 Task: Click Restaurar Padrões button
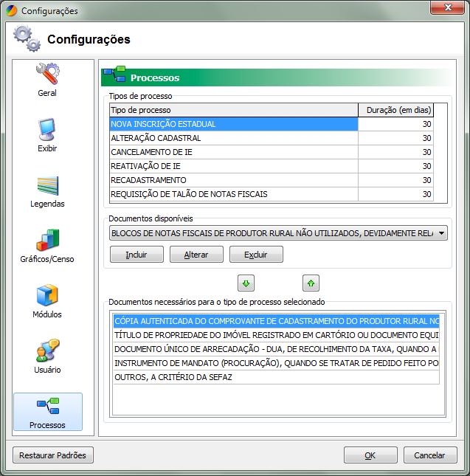coord(52,455)
